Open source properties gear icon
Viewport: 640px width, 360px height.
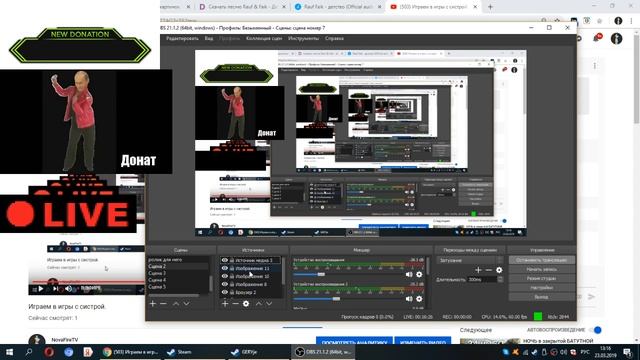click(246, 304)
